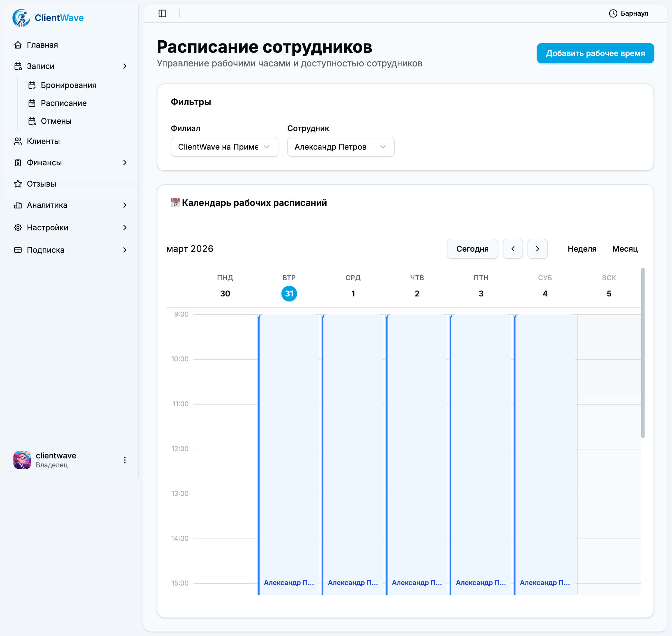
Task: Expand the Аналитика submenu chevron
Action: point(125,205)
